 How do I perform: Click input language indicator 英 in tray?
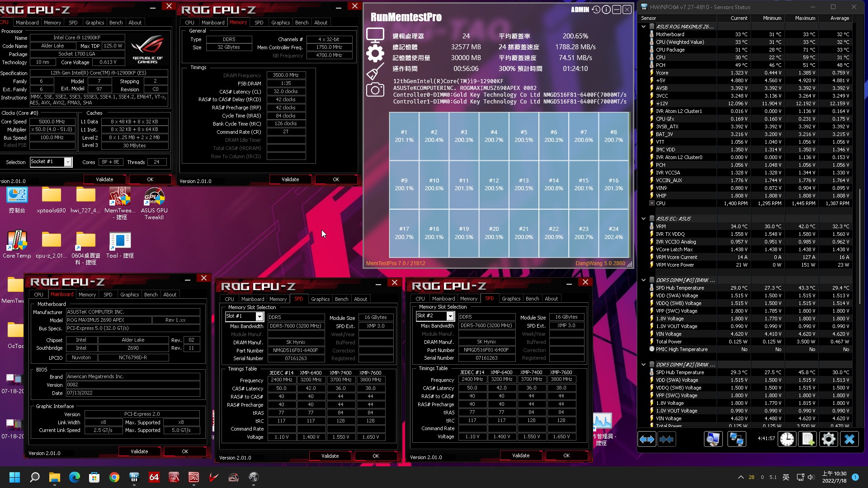click(x=786, y=477)
